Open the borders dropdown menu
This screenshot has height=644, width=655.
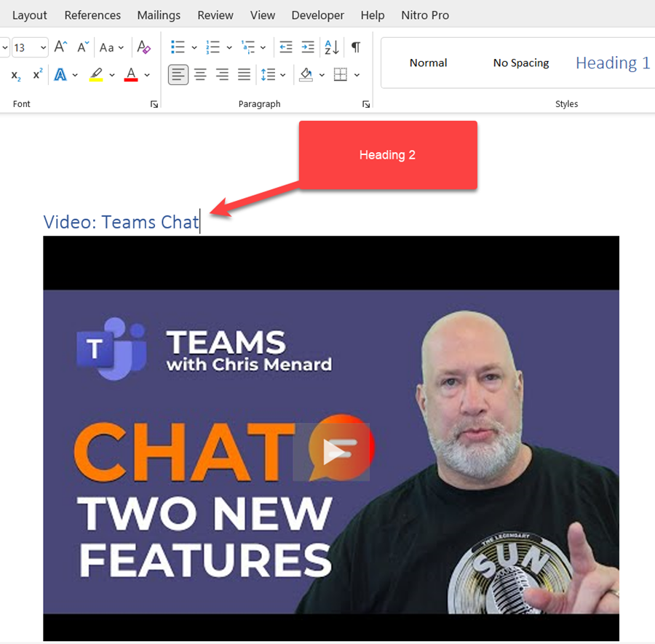point(356,74)
